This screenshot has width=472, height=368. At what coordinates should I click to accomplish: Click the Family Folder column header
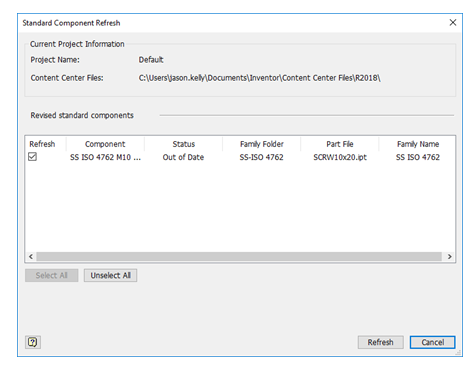262,144
